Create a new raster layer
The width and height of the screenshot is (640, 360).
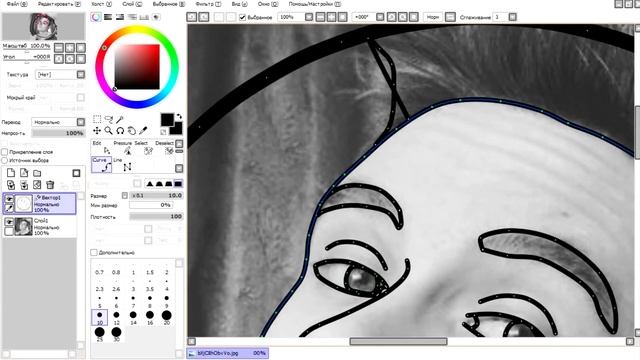(11, 173)
